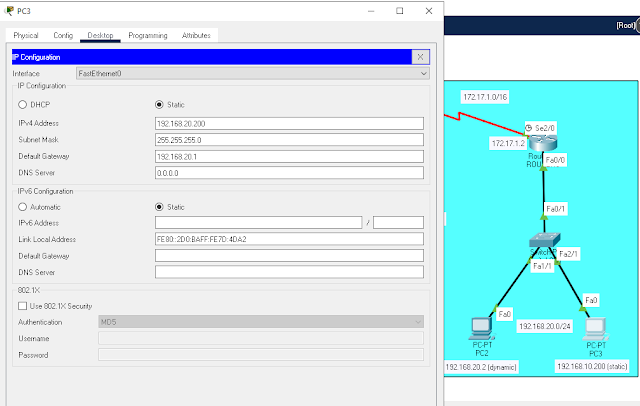Screen dimensions: 640x406
Task: Click the PC3 computer icon in topology
Action: point(596,329)
